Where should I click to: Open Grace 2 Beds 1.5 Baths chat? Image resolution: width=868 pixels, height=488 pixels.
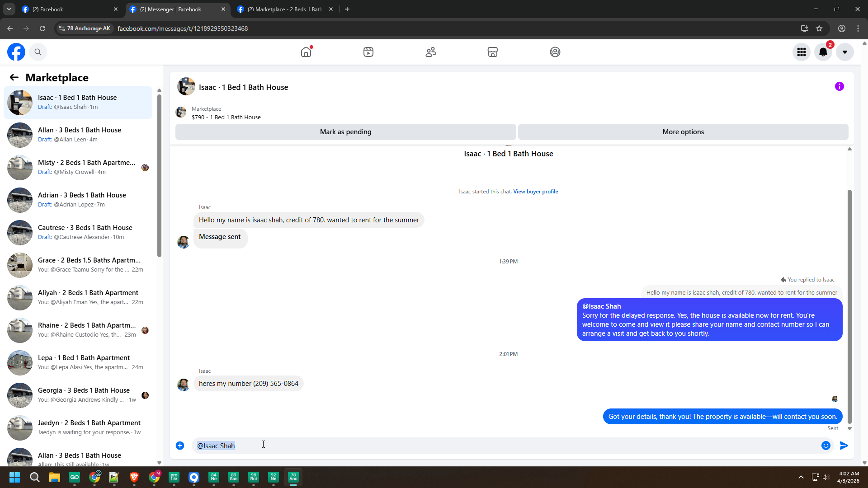click(78, 265)
